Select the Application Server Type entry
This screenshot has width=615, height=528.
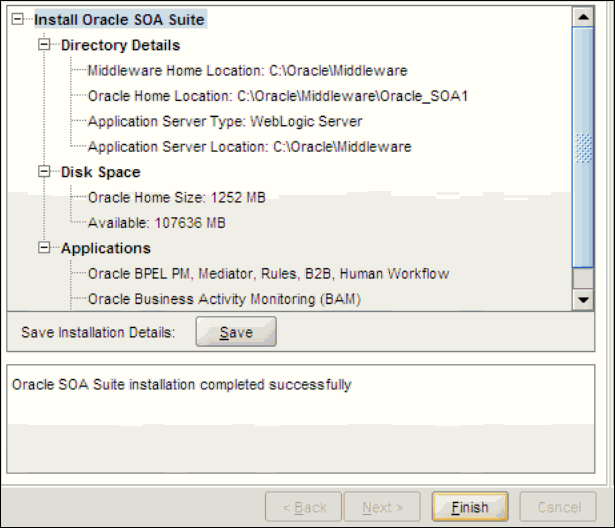tap(225, 122)
